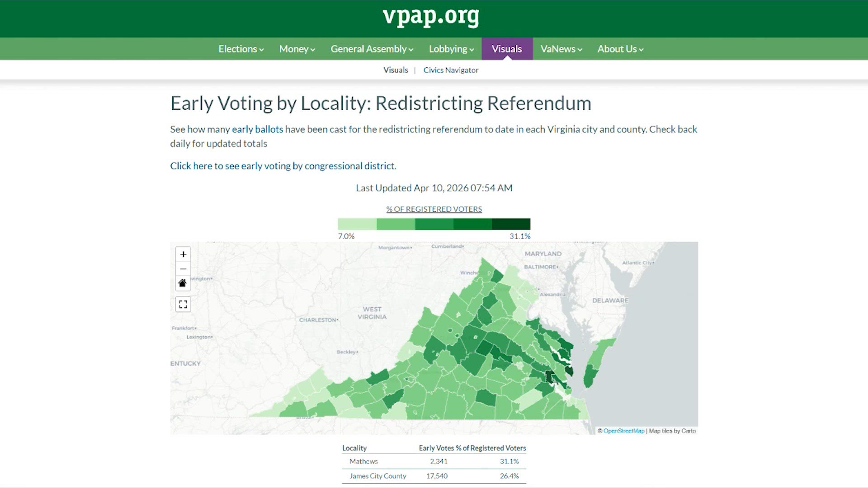Click the early ballots link

point(257,129)
